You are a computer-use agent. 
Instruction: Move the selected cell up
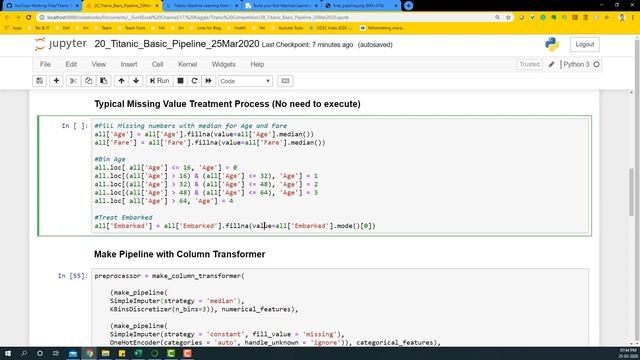tap(121, 81)
